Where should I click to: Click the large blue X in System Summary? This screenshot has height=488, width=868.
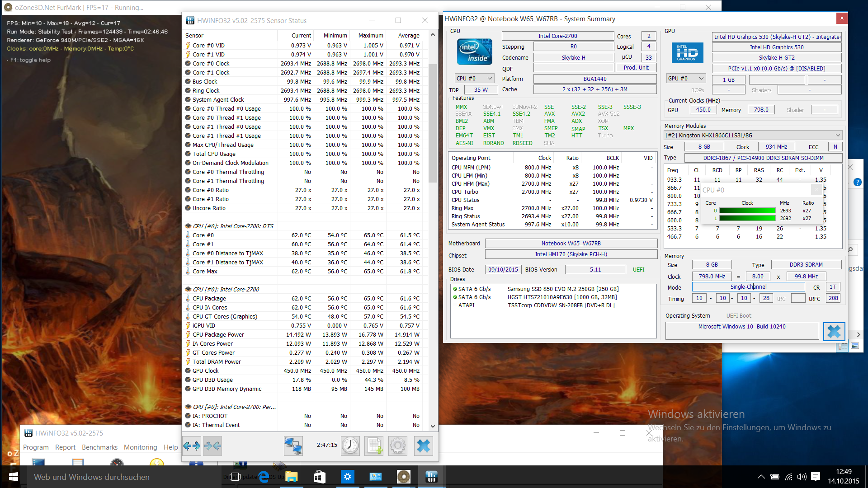[834, 332]
